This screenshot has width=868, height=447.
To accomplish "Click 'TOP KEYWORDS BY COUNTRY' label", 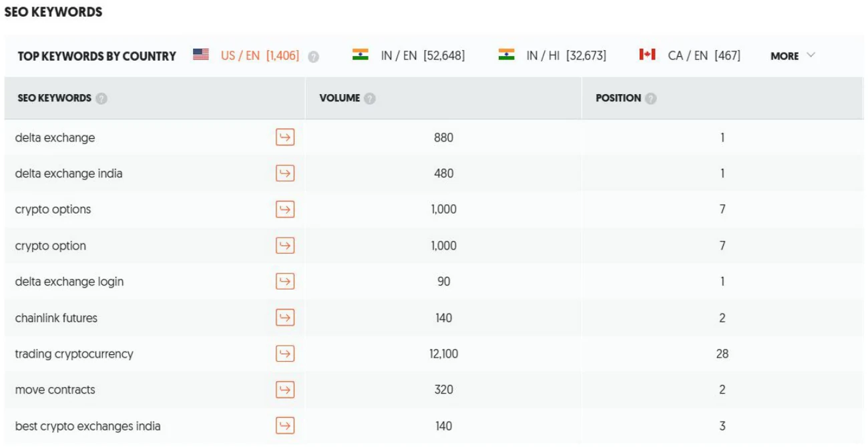I will coord(97,56).
